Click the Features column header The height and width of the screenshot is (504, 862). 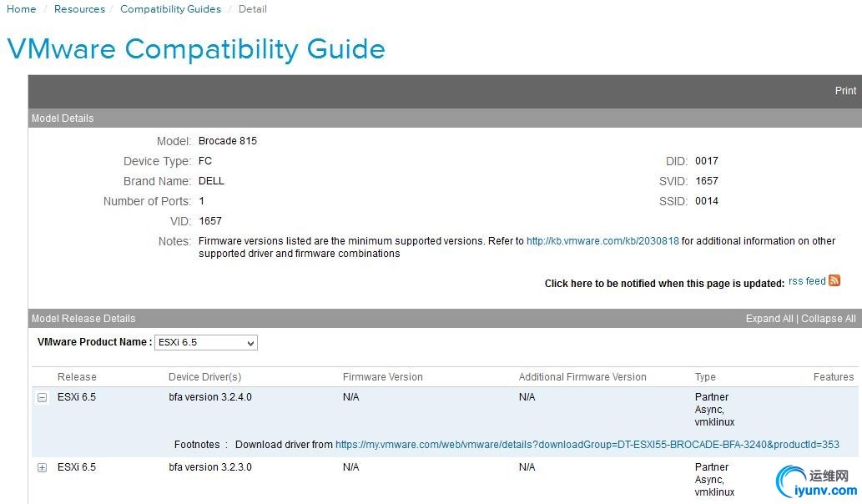834,377
